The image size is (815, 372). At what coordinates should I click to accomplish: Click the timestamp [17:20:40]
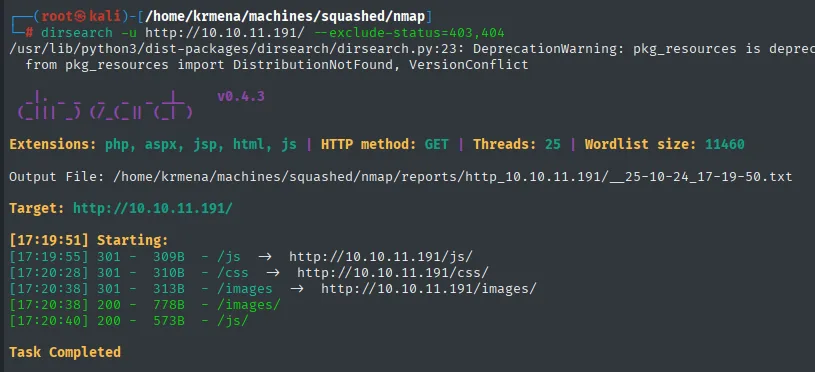pos(49,321)
